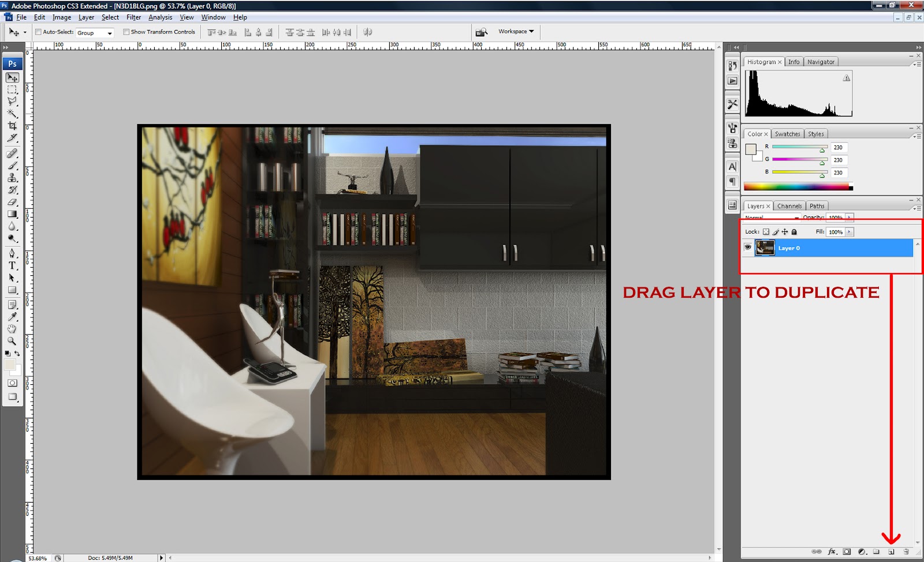The image size is (924, 562).
Task: Click the Create New Layer icon
Action: click(891, 552)
